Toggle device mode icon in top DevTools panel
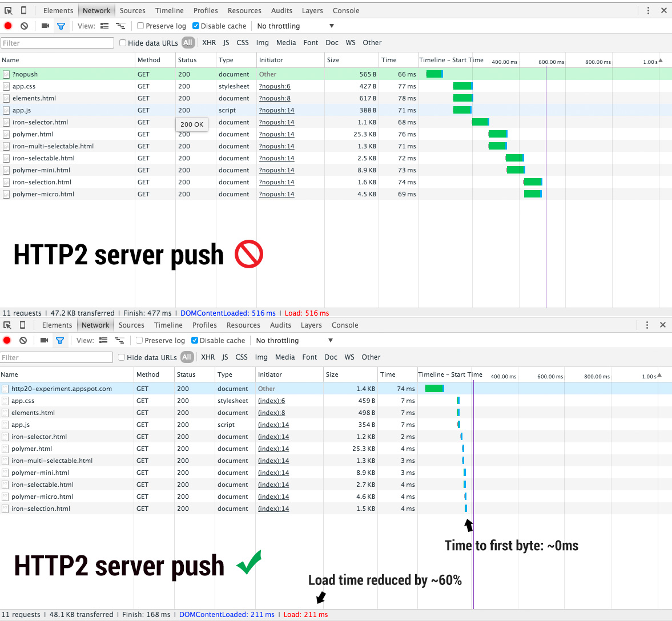The image size is (672, 621). 23,10
